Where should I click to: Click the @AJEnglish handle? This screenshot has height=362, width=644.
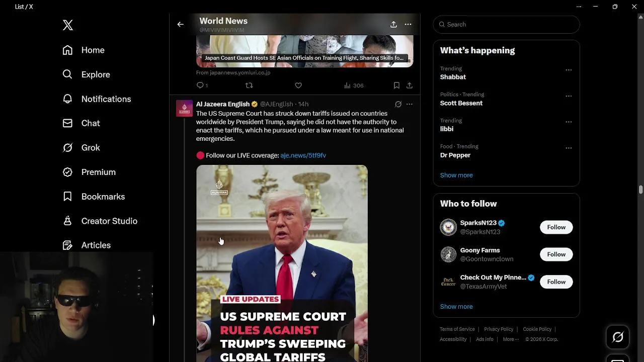(276, 104)
